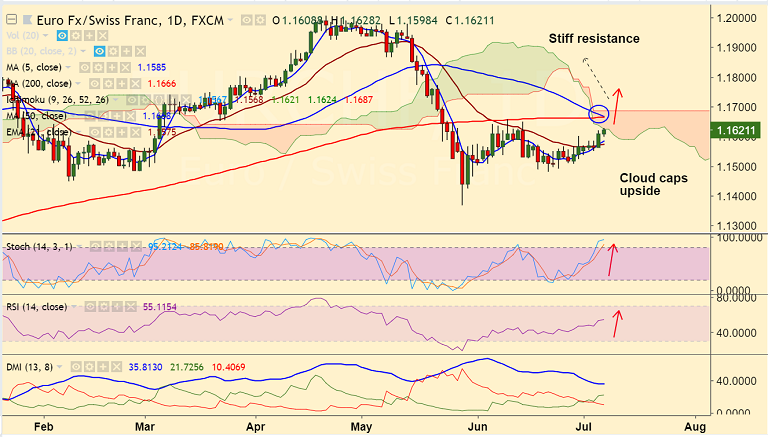Click the 1.20000 level on the price scale
This screenshot has width=768, height=437.
(736, 18)
